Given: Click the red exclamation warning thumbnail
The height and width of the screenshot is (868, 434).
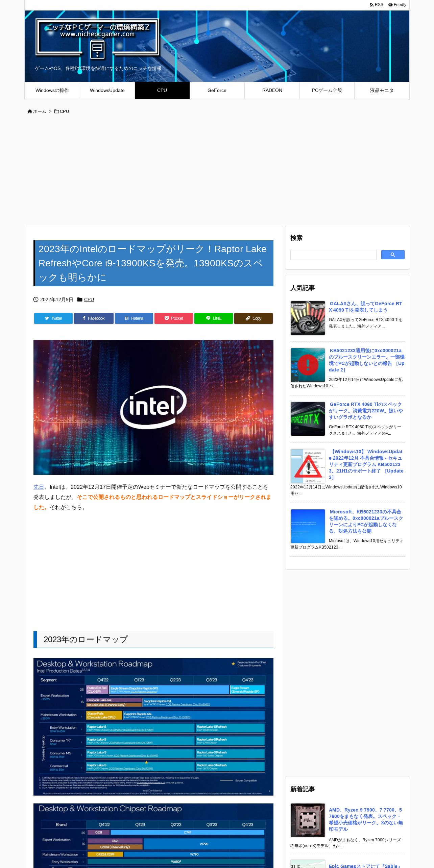Looking at the screenshot, I should coord(308,365).
